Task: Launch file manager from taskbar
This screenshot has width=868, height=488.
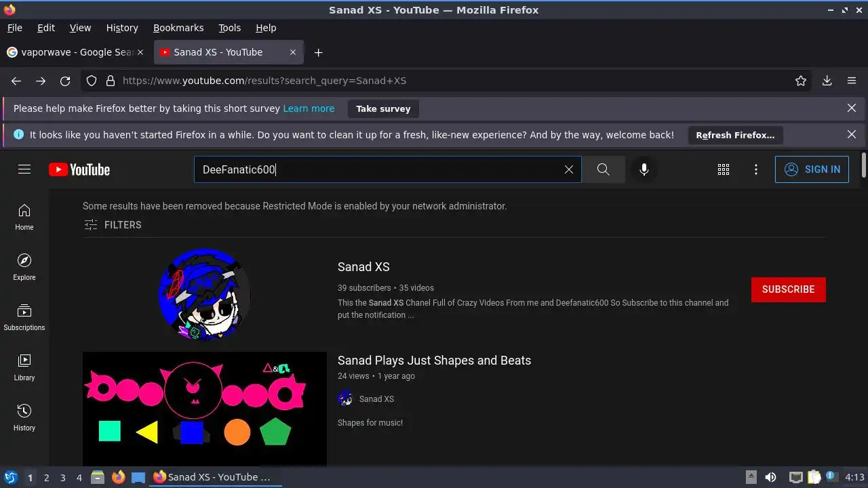Action: pos(98,477)
